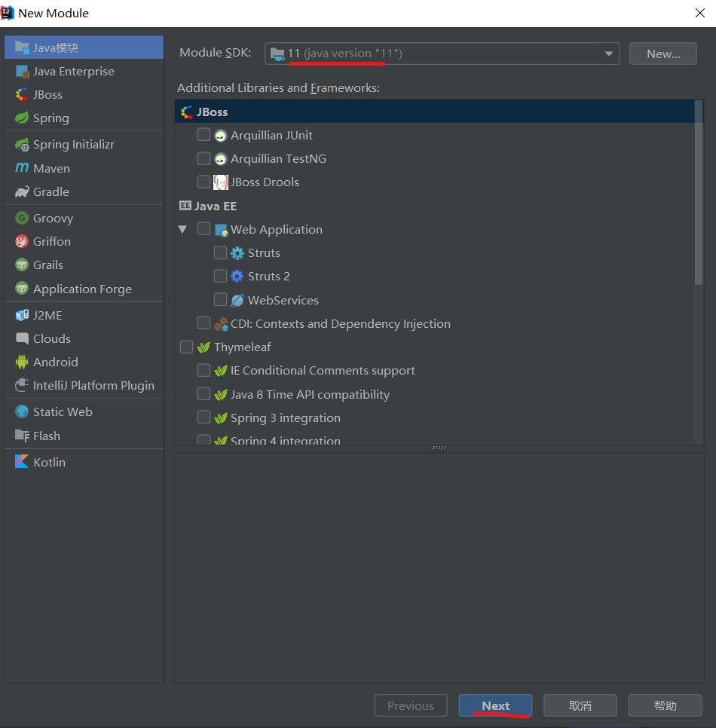
Task: Click the CDI beans icon
Action: point(221,323)
